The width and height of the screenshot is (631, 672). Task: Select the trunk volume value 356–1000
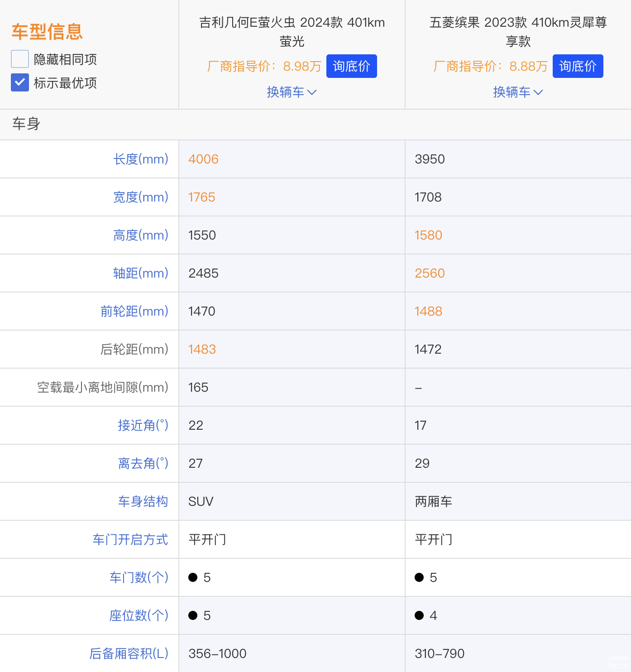(217, 653)
